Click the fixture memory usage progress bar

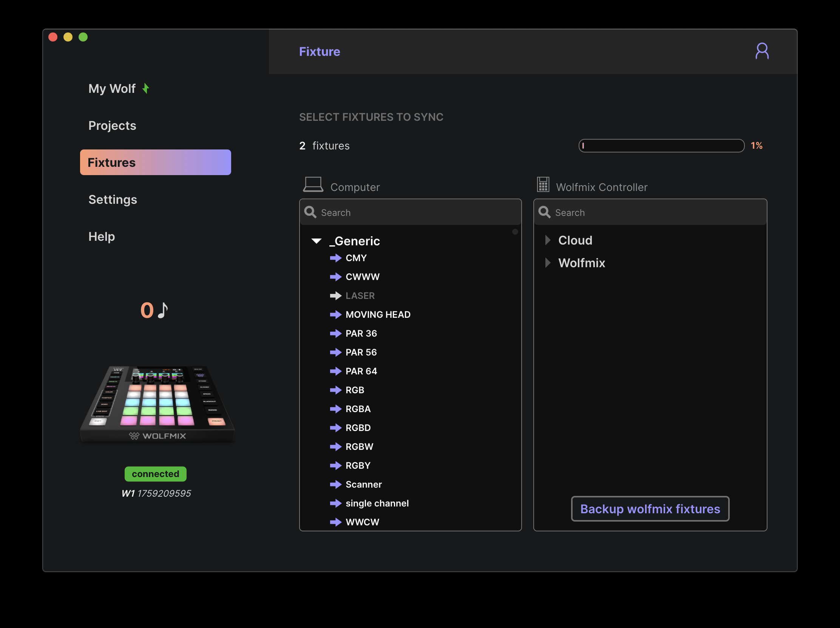(x=661, y=146)
